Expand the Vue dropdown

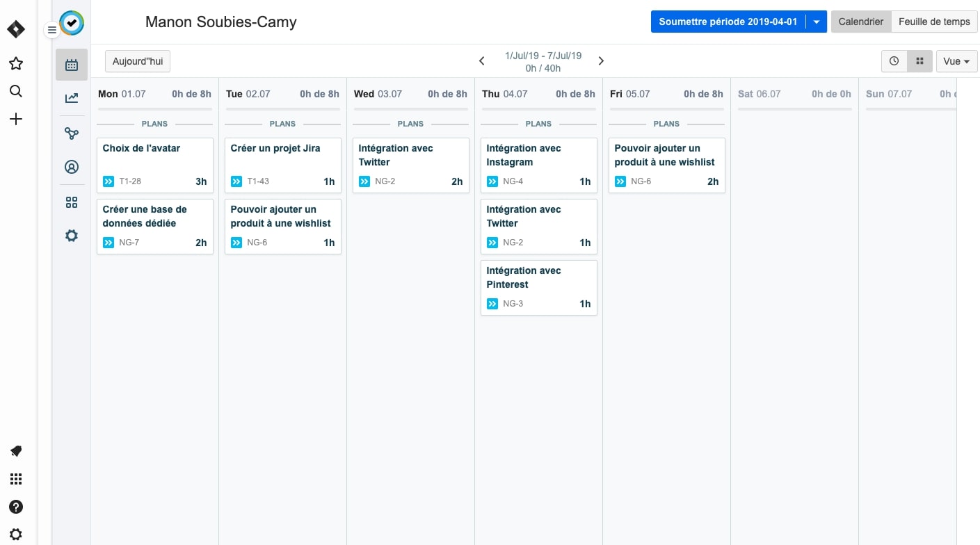pyautogui.click(x=956, y=61)
